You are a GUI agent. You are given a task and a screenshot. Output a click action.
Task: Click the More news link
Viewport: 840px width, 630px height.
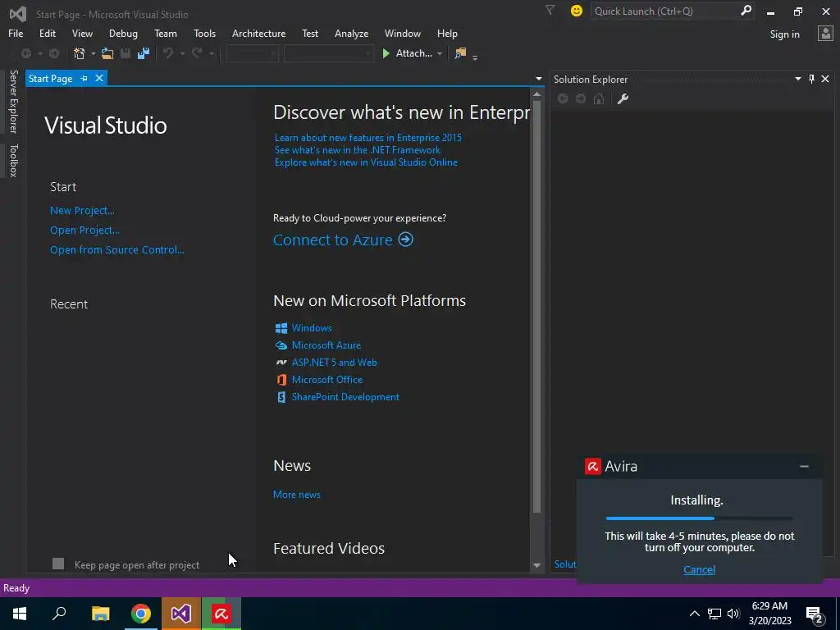point(297,495)
